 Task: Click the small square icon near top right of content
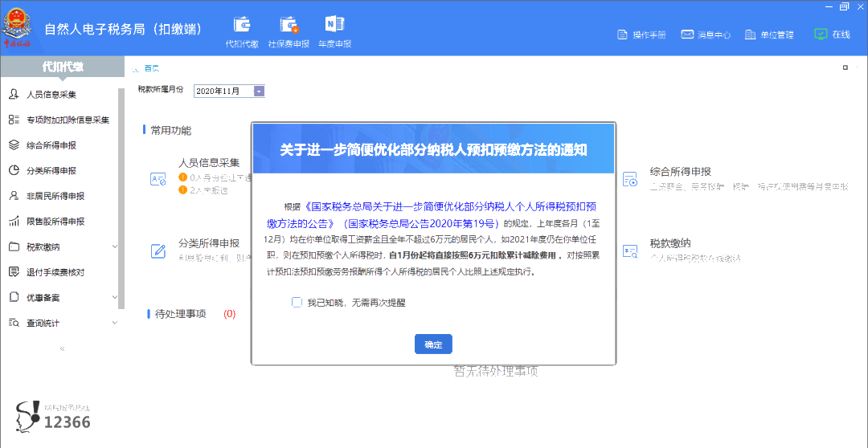point(845,67)
